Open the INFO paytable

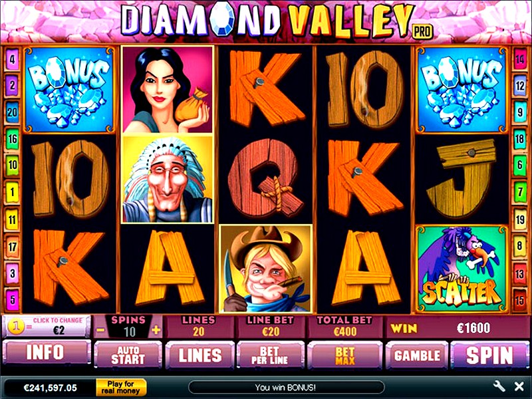click(47, 353)
